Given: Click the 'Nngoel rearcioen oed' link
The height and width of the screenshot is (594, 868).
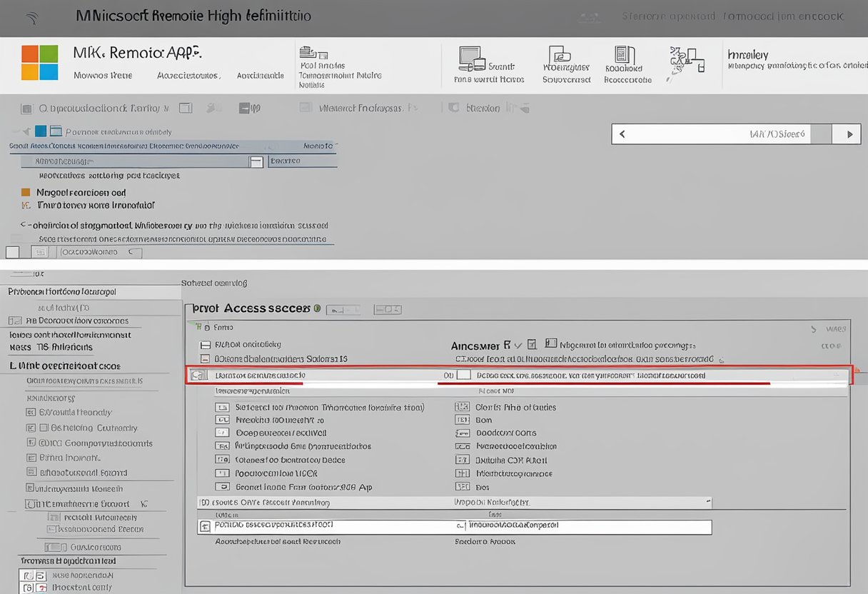Looking at the screenshot, I should 81,192.
